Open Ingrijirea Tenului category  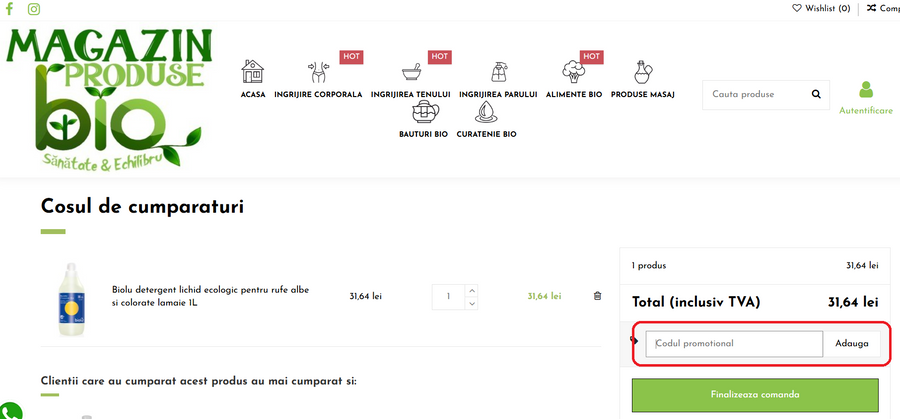click(x=410, y=79)
